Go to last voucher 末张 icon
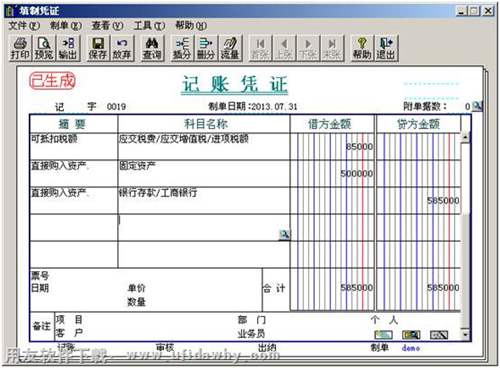Screen dimensions: 500x368 coord(332,49)
